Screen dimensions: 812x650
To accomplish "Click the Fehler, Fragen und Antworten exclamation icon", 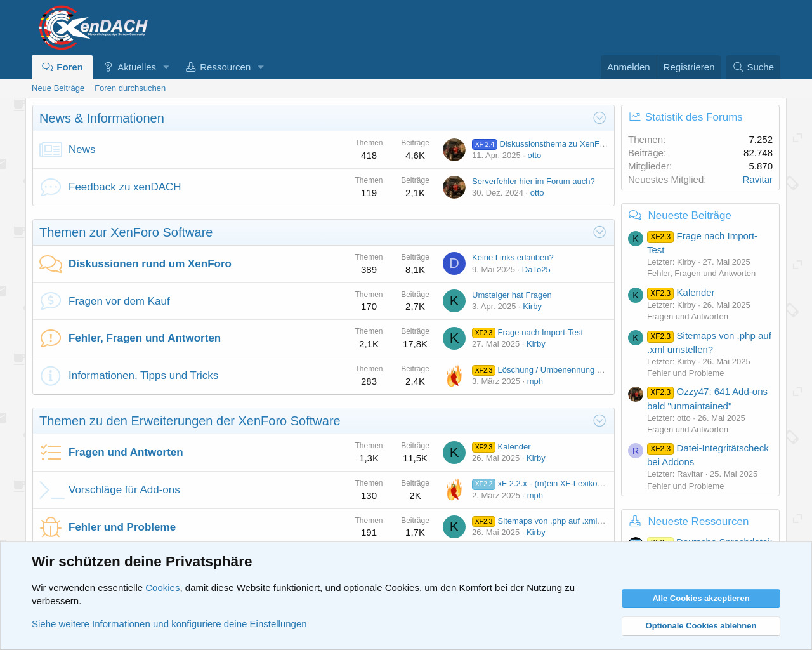I will click(x=51, y=338).
